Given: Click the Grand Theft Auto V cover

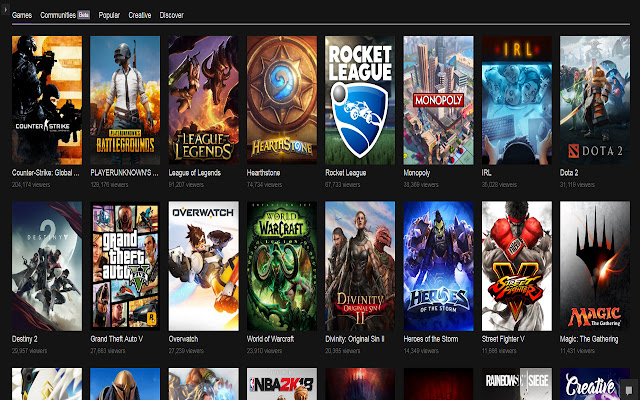Looking at the screenshot, I should 125,266.
